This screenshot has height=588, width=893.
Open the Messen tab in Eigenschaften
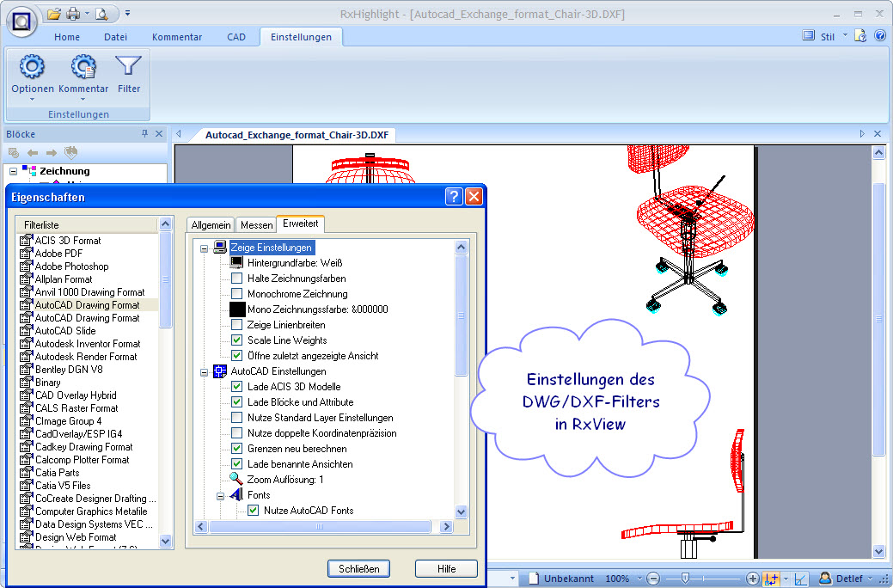coord(256,225)
